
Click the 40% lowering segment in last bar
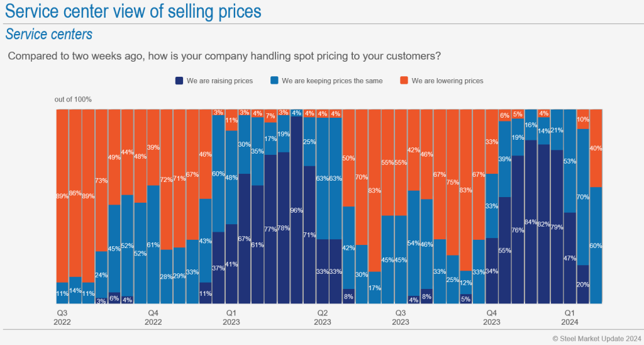coord(596,149)
